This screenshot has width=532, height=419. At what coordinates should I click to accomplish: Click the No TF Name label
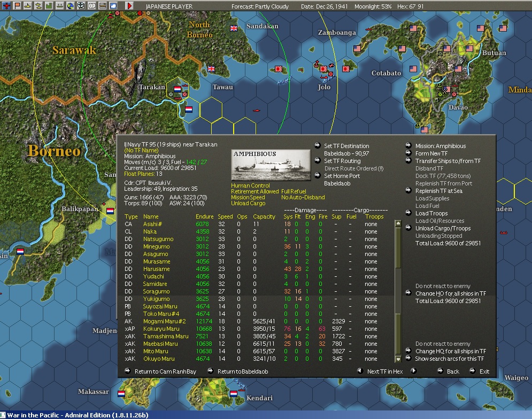point(141,150)
